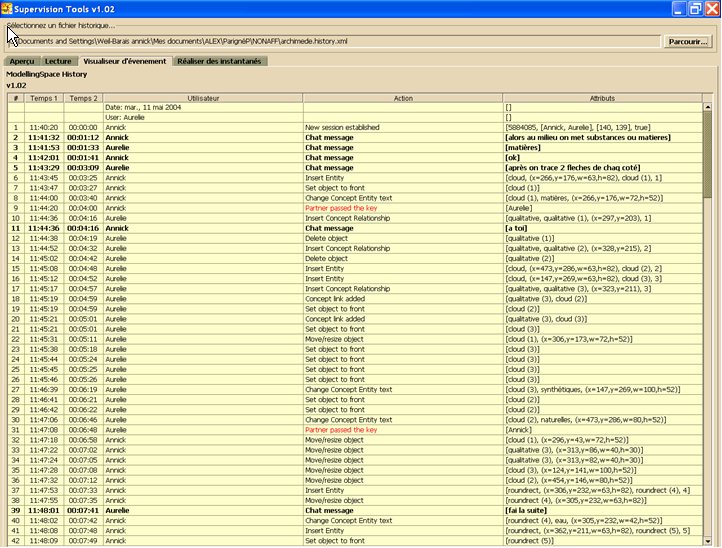Click attribute containing 'synthétiques' in row 27
Image resolution: width=722 pixels, height=548 pixels.
(x=603, y=390)
